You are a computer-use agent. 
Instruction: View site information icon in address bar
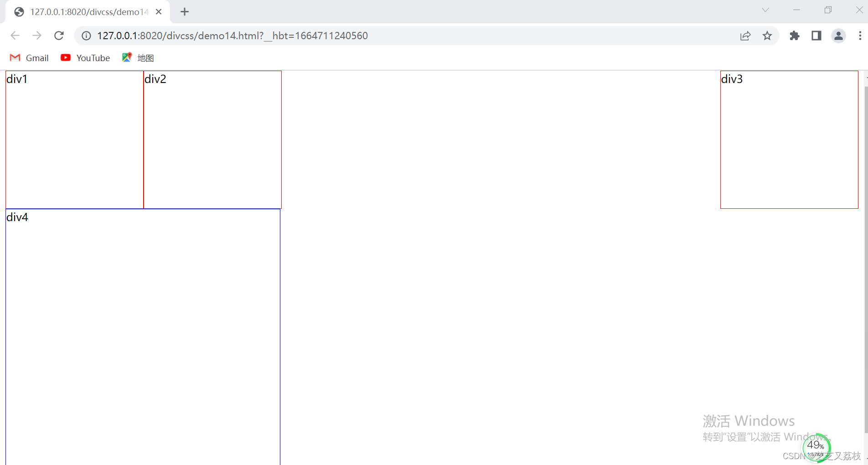pyautogui.click(x=86, y=36)
